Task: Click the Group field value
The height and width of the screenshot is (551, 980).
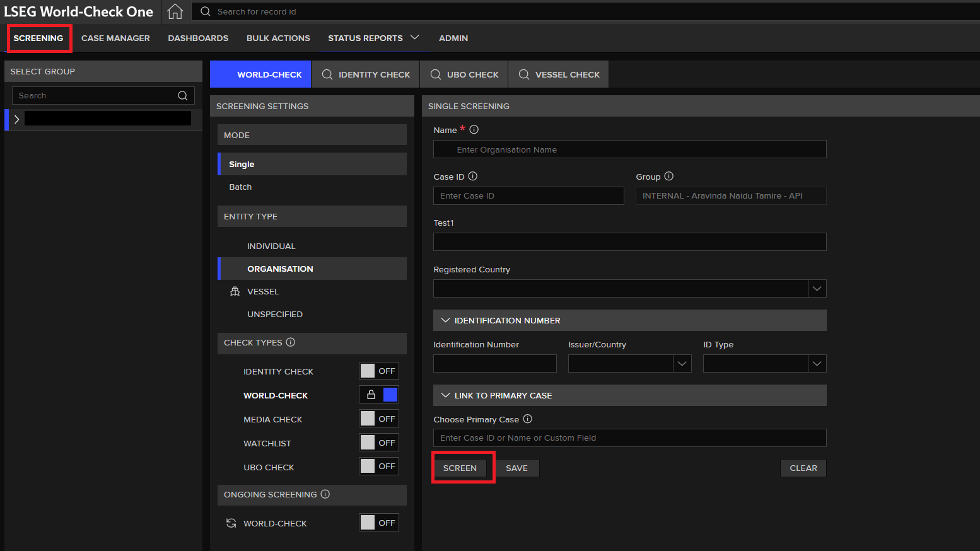Action: [x=731, y=195]
